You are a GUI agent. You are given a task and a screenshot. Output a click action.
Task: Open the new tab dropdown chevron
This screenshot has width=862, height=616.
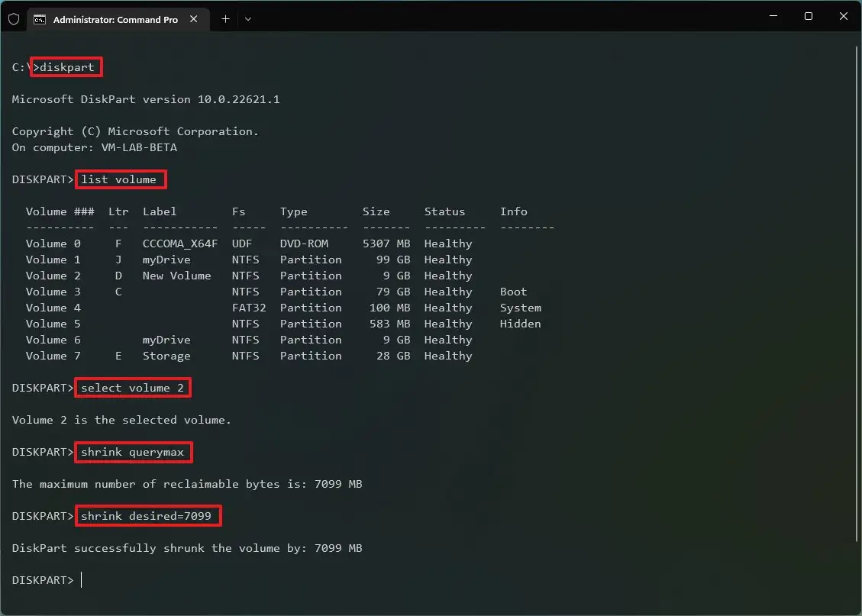pos(248,20)
